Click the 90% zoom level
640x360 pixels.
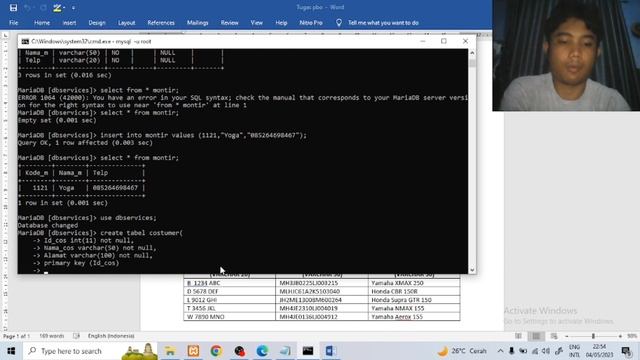(x=632, y=336)
